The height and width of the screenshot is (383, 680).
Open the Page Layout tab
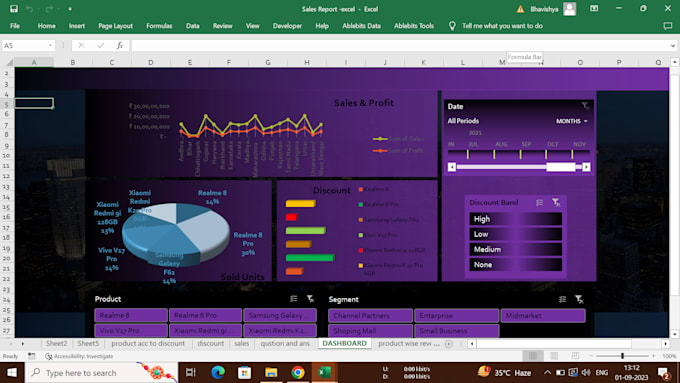point(115,26)
